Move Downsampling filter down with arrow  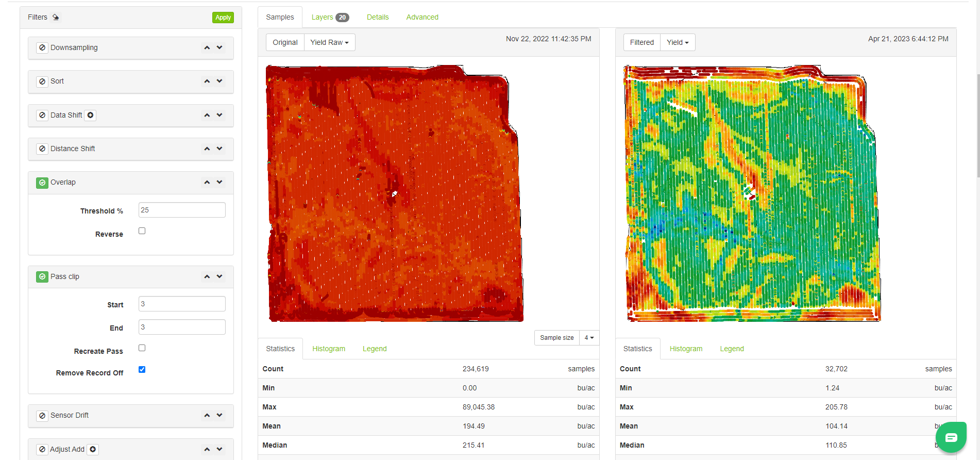[219, 47]
